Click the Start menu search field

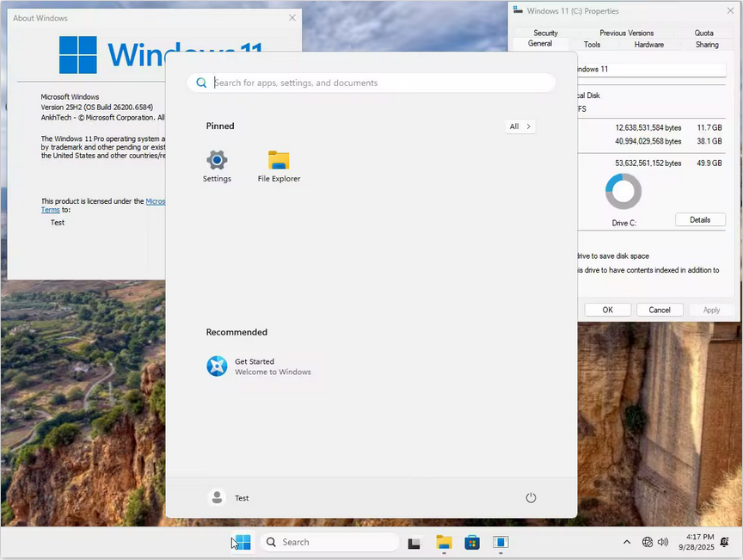pos(371,83)
